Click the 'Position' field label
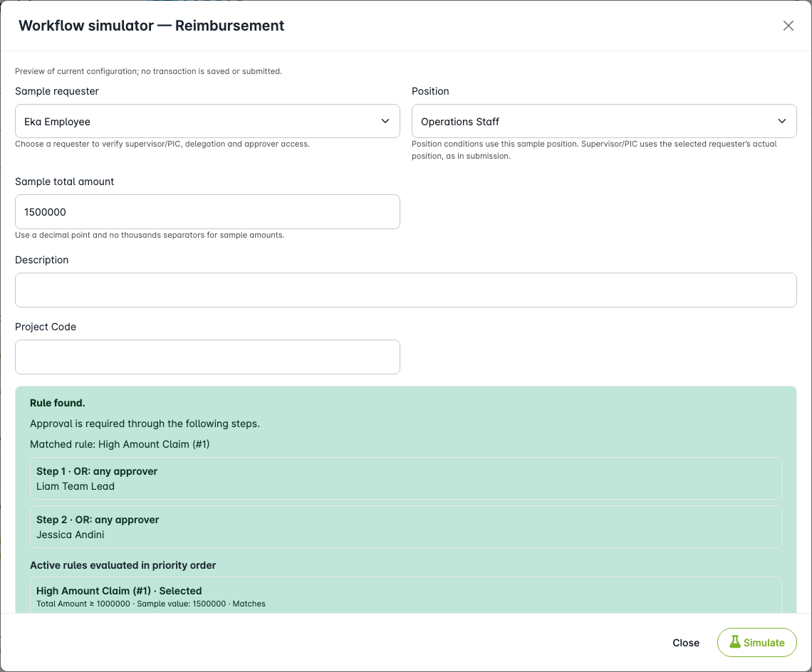The image size is (812, 672). point(430,91)
